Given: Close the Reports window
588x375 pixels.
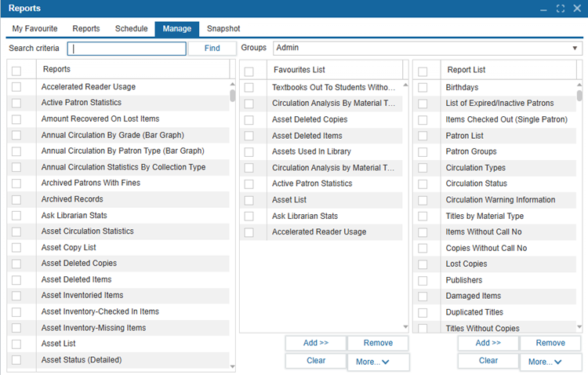Looking at the screenshot, I should click(577, 9).
